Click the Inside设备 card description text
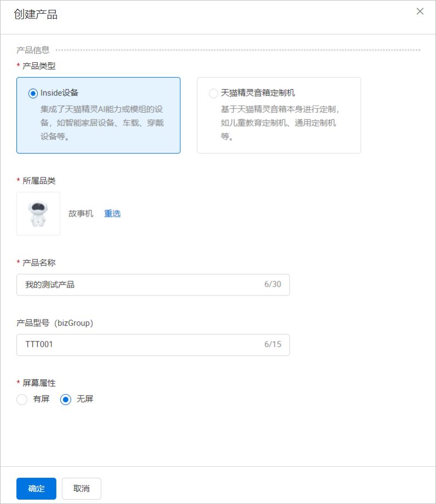The image size is (436, 504). 102,123
